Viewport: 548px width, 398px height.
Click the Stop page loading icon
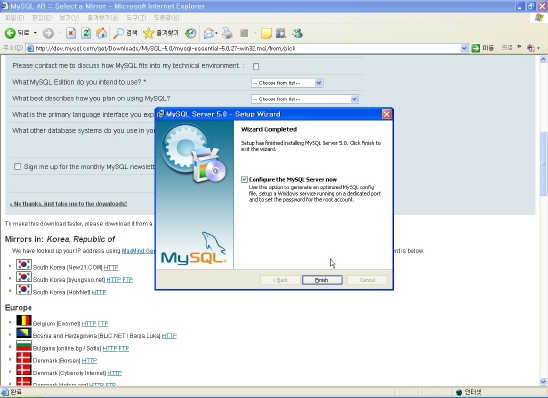coord(71,33)
